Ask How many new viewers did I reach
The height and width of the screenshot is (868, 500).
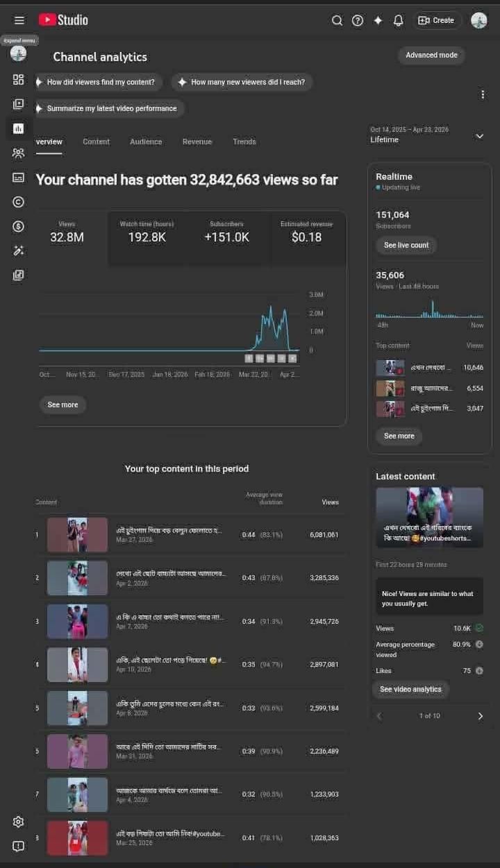tap(242, 82)
